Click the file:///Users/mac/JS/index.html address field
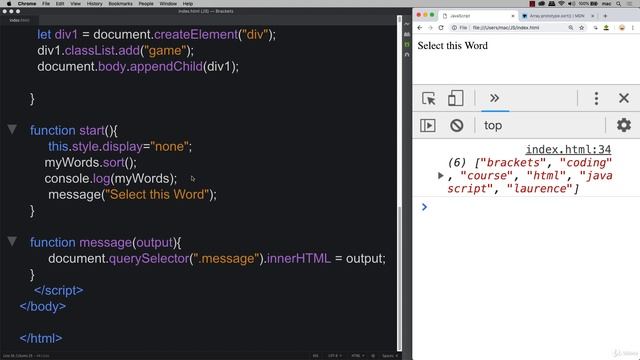Viewport: 640px width, 360px height. [x=506, y=28]
